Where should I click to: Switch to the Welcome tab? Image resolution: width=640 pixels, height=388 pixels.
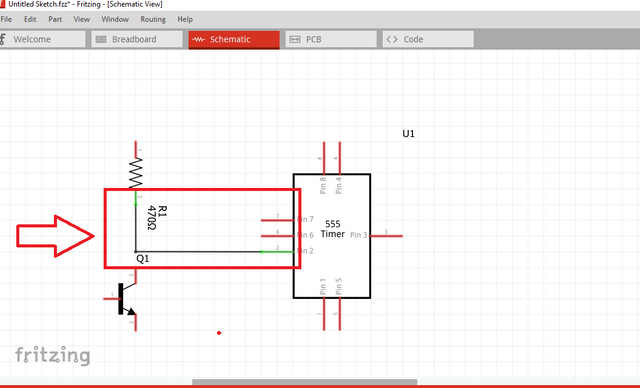click(42, 39)
